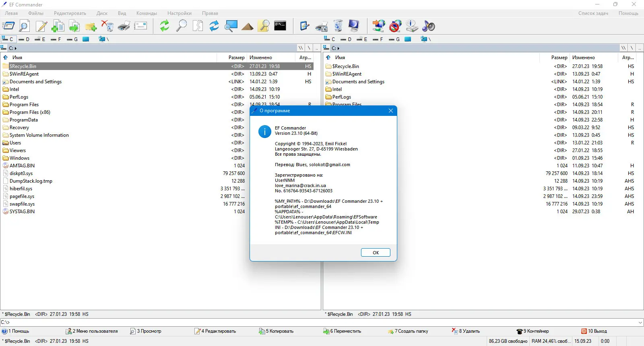Click the refresh green arrows toolbar icon
The height and width of the screenshot is (346, 644).
point(164,26)
